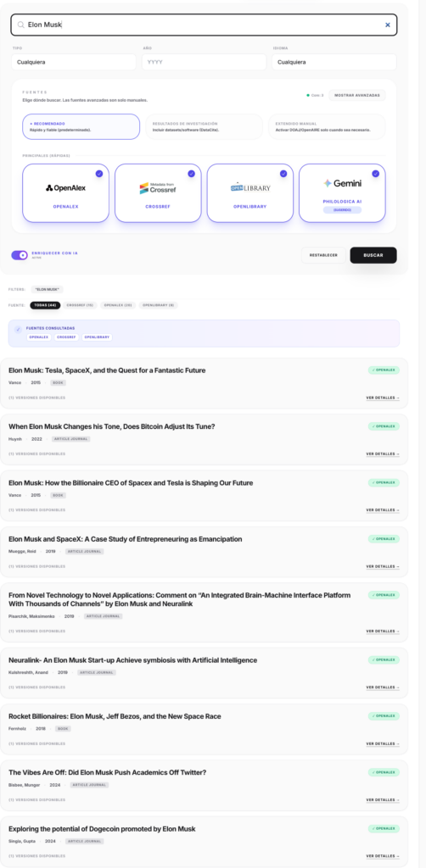Click the Año YYYY input field
The width and height of the screenshot is (426, 868).
click(204, 62)
